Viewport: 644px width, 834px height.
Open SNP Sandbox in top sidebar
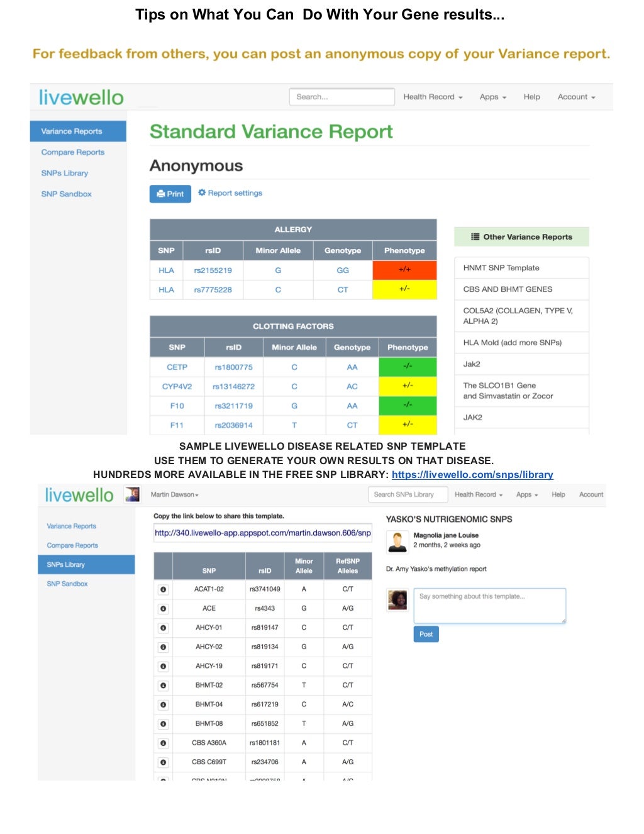click(x=67, y=194)
